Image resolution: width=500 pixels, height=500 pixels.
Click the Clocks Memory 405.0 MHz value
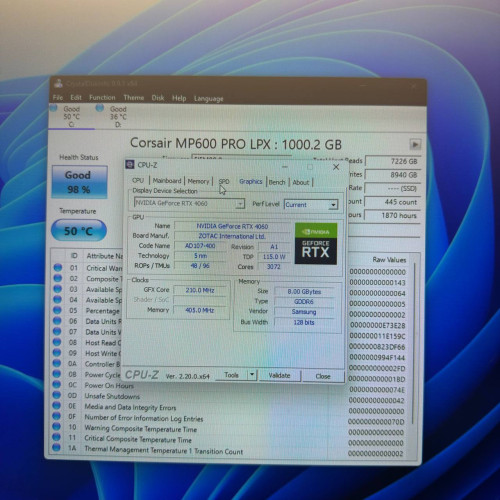[x=200, y=310]
